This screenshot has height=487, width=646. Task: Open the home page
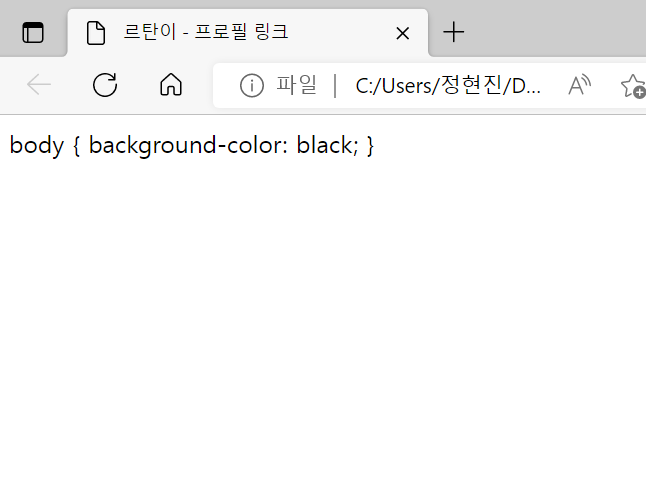pos(171,84)
